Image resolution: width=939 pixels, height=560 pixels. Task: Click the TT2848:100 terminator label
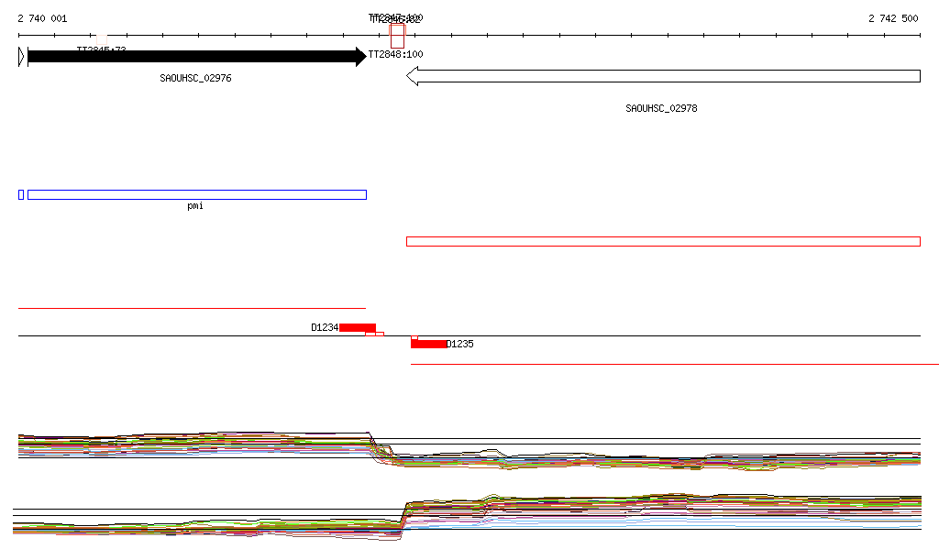pyautogui.click(x=395, y=54)
